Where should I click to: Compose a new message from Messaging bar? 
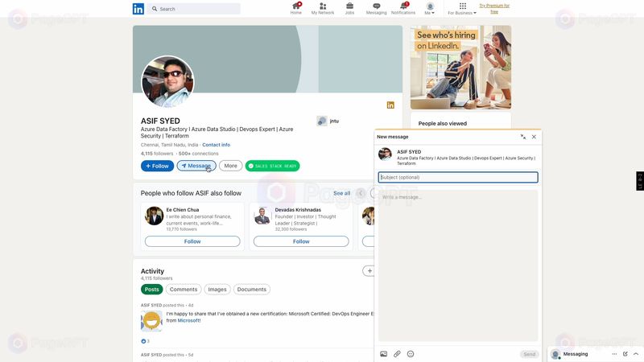point(625,354)
